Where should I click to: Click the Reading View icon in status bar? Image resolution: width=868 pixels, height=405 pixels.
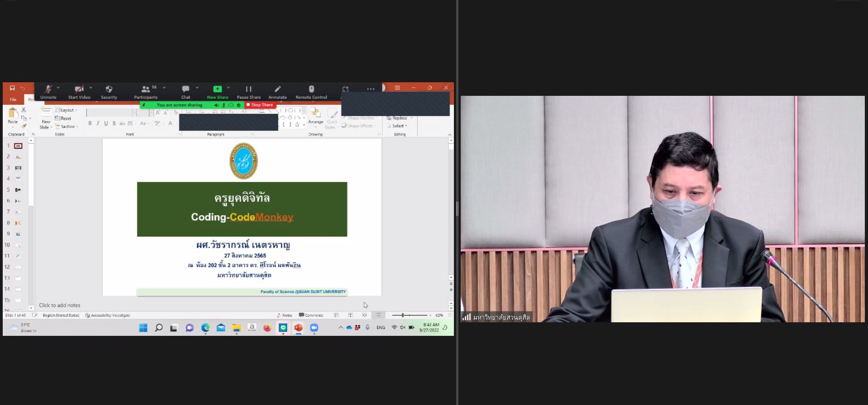[364, 315]
